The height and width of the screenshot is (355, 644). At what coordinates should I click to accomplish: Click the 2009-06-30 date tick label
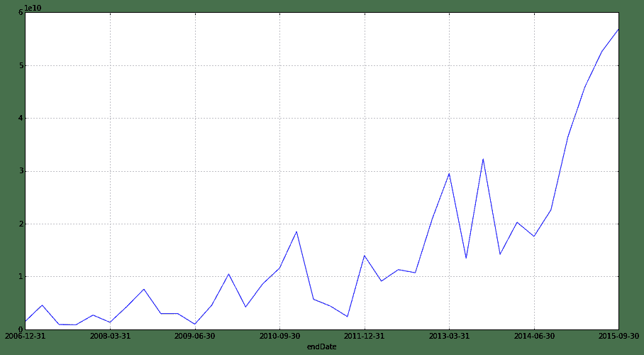click(195, 337)
